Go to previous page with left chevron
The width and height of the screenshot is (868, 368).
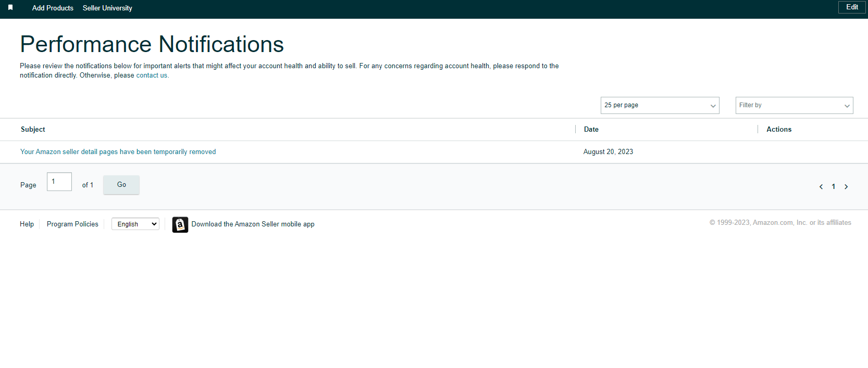click(x=821, y=187)
